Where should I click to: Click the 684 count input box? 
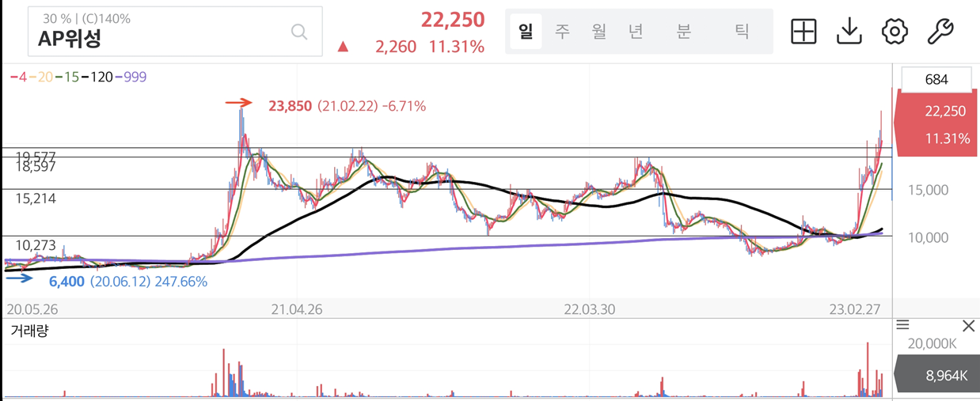pos(936,79)
